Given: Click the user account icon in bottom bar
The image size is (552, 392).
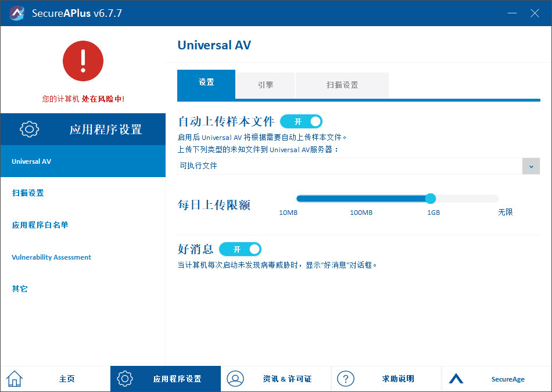Looking at the screenshot, I should (x=235, y=379).
